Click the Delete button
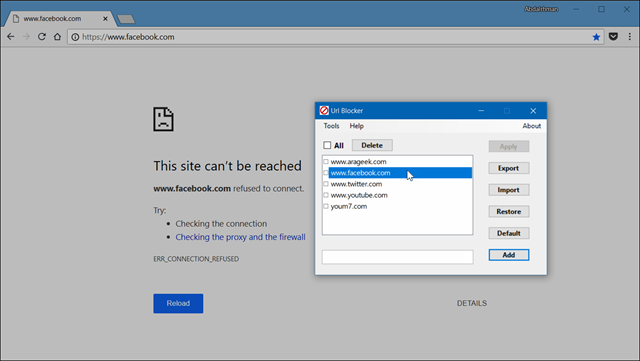Image resolution: width=640 pixels, height=361 pixels. coord(372,145)
